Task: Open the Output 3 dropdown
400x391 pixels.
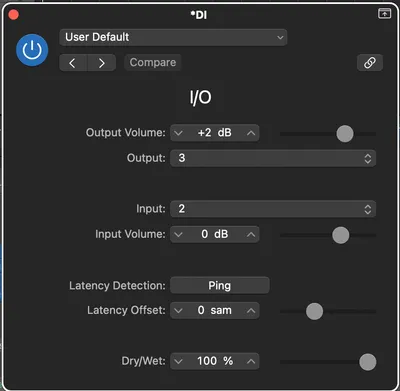Action: click(x=273, y=158)
